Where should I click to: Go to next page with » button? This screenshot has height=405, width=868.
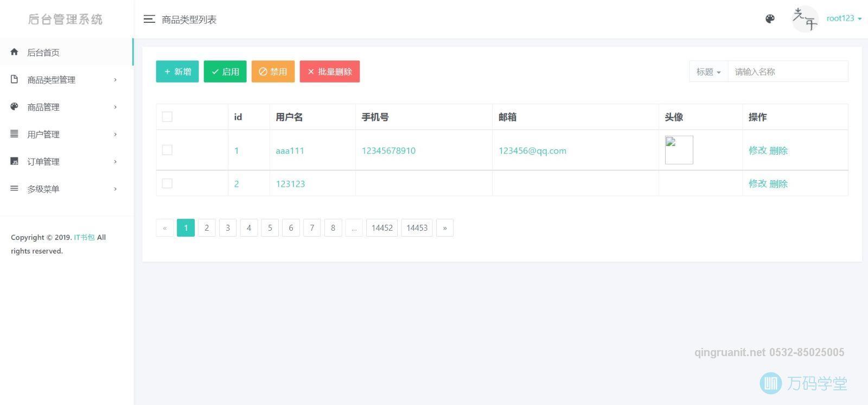445,228
